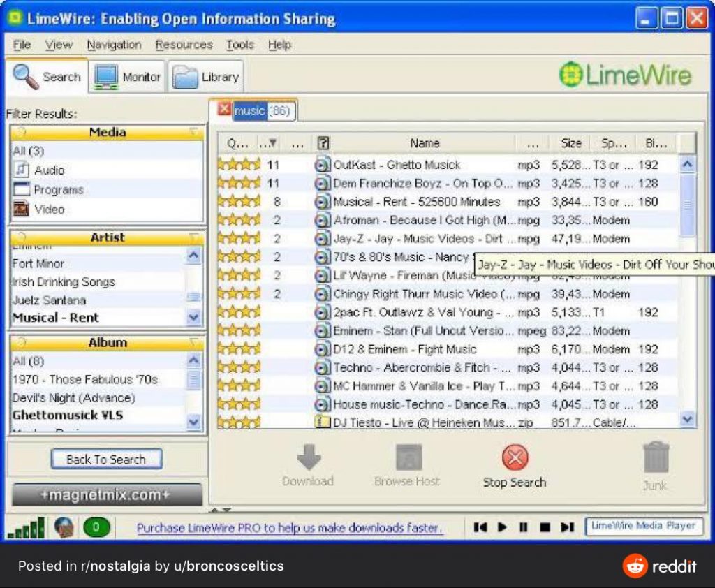Click Album list scroll down arrow

point(194,422)
